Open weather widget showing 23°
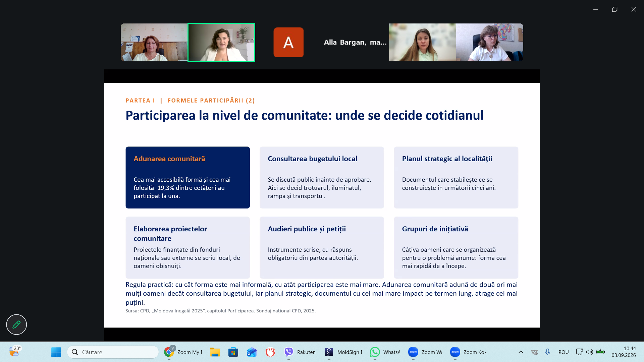The width and height of the screenshot is (644, 362). [x=15, y=352]
